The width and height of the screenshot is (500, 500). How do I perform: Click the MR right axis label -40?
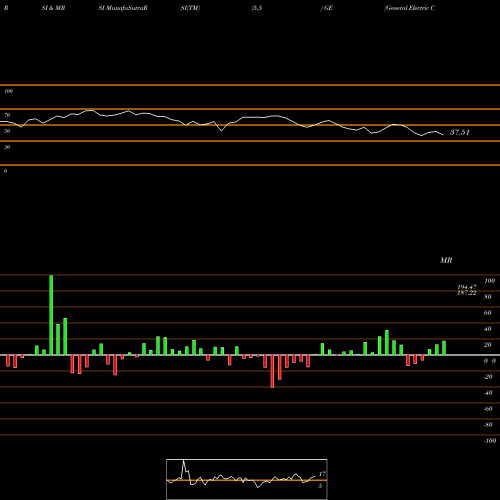pos(488,393)
